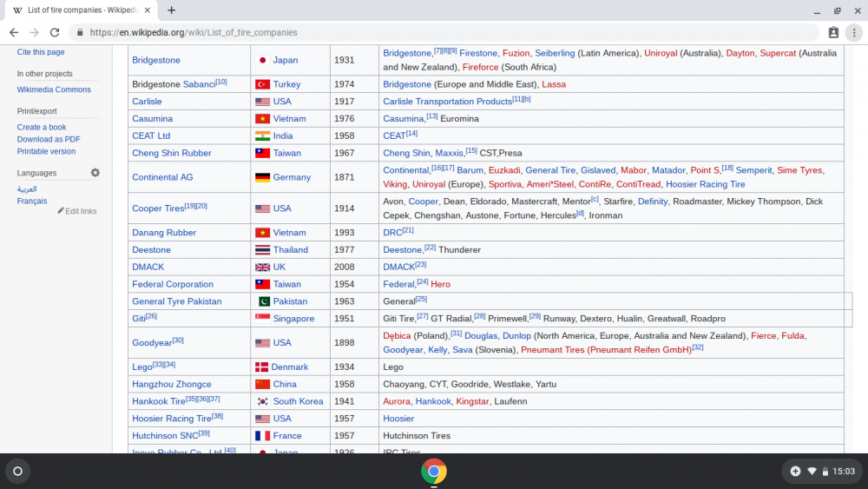Image resolution: width=868 pixels, height=489 pixels.
Task: Click the Dunlop brand link
Action: 516,335
